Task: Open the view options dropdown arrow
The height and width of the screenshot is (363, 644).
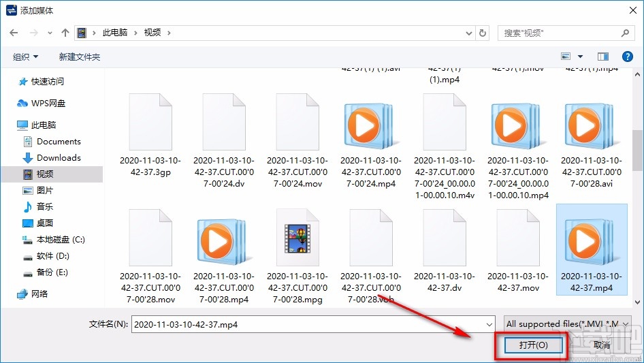Action: pos(580,57)
